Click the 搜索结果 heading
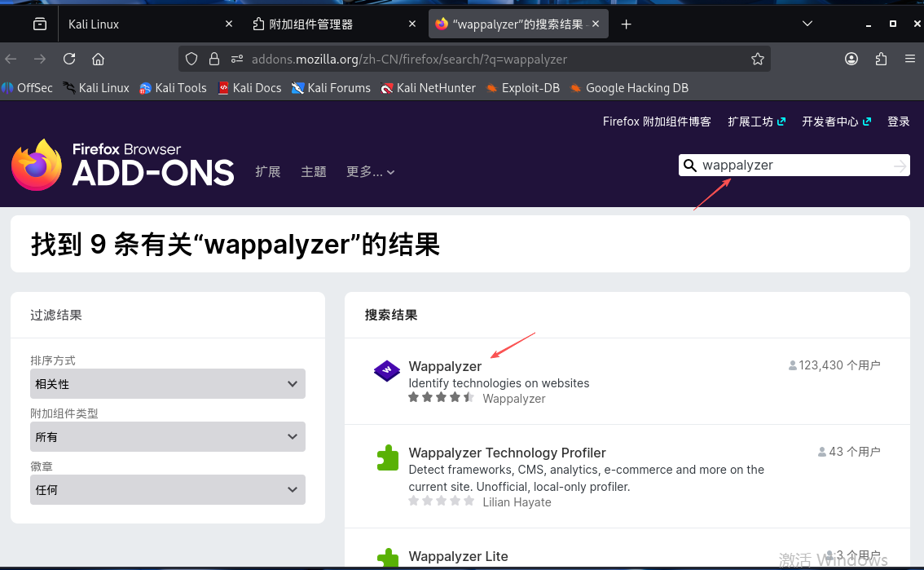924x570 pixels. (x=390, y=316)
